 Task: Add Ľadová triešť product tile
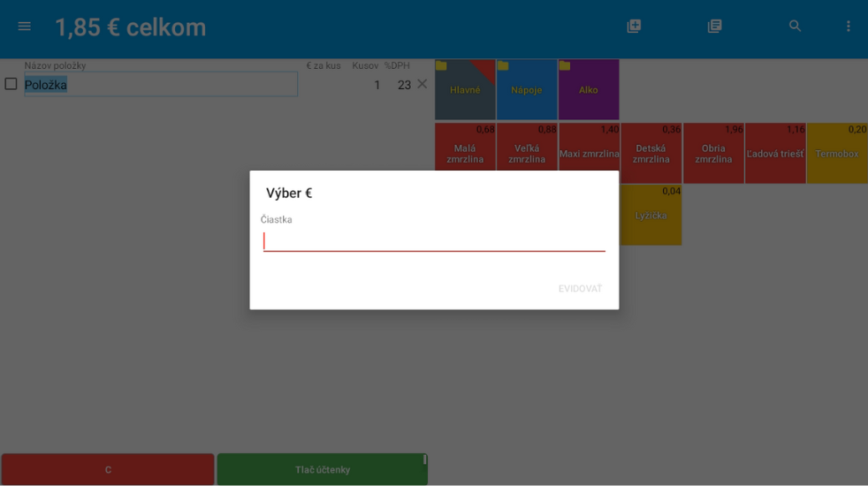pos(774,153)
